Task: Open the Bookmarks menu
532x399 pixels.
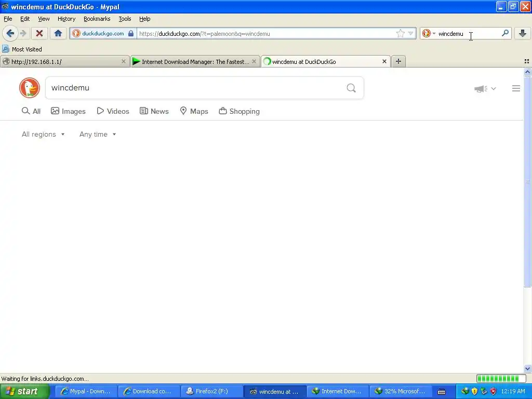Action: 97,19
